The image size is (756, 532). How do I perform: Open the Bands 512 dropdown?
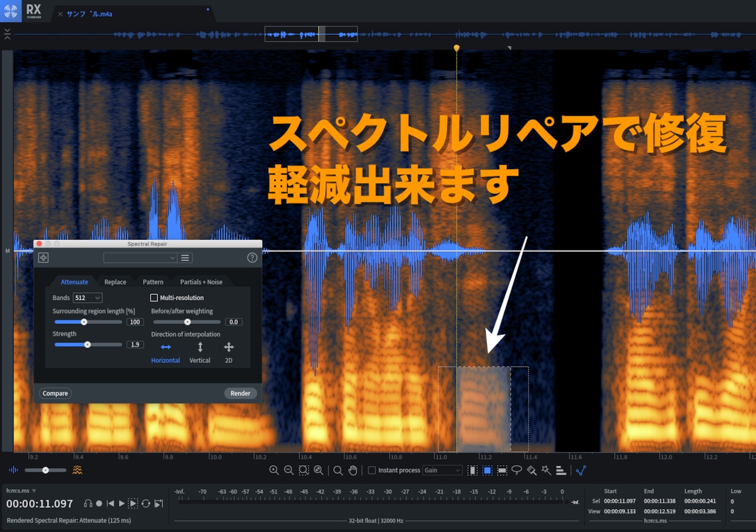pyautogui.click(x=87, y=298)
